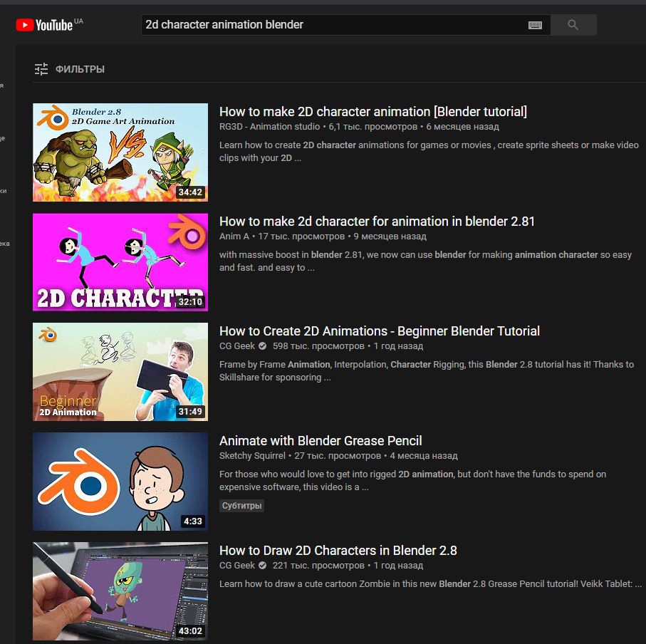Click description starting 'Frame by Frame Animation, Interpolation'
Screen dimensions: 646x644
(x=427, y=371)
